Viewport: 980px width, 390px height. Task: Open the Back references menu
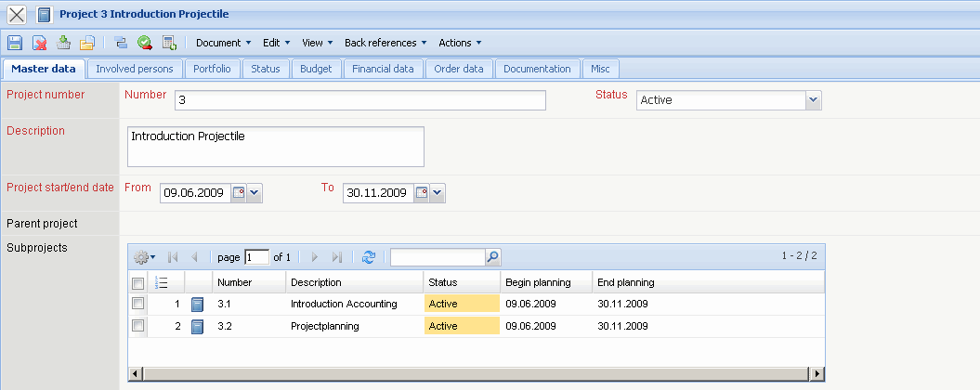pyautogui.click(x=385, y=43)
